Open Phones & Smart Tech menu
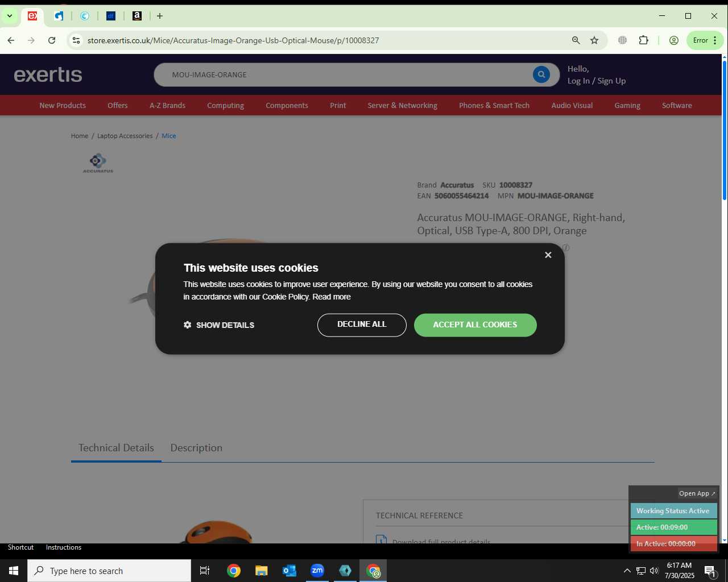 494,105
